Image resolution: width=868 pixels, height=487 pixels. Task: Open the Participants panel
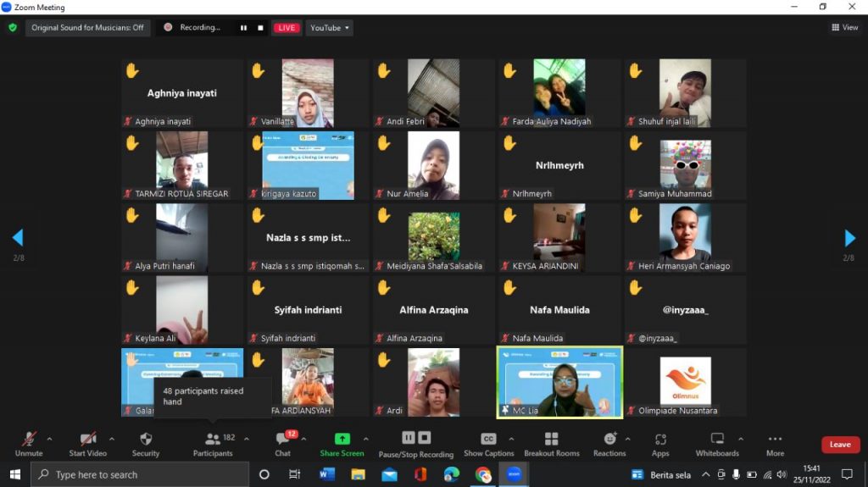[x=213, y=439]
